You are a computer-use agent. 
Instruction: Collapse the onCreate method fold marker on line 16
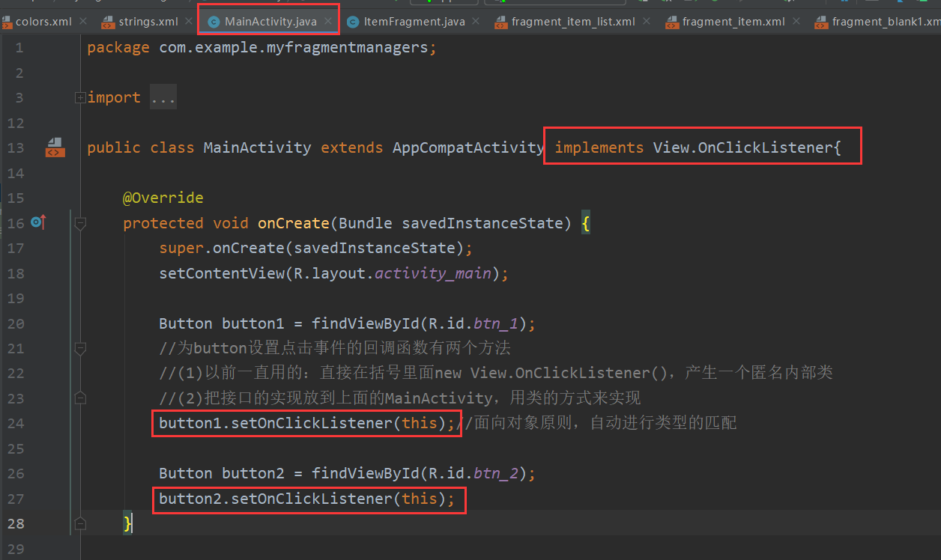point(80,222)
